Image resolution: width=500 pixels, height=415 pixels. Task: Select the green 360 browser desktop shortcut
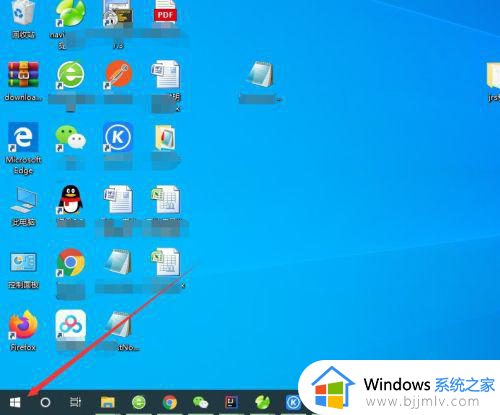click(x=70, y=74)
